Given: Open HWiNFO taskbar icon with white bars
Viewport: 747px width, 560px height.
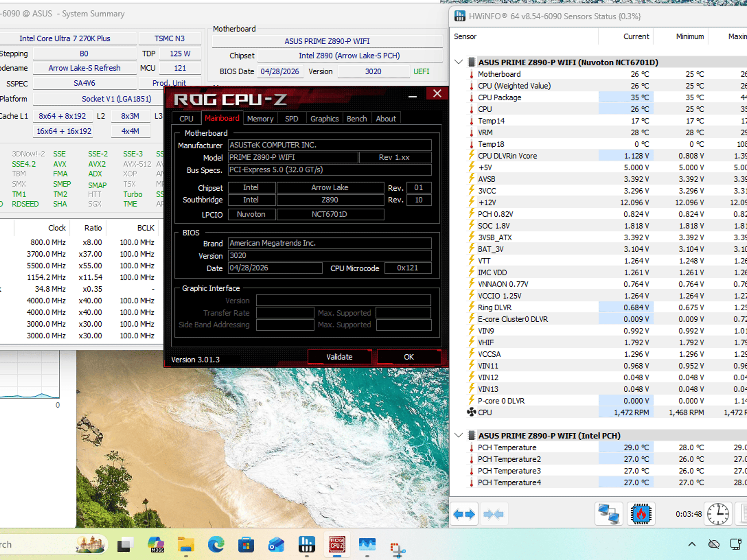Looking at the screenshot, I should tap(306, 545).
